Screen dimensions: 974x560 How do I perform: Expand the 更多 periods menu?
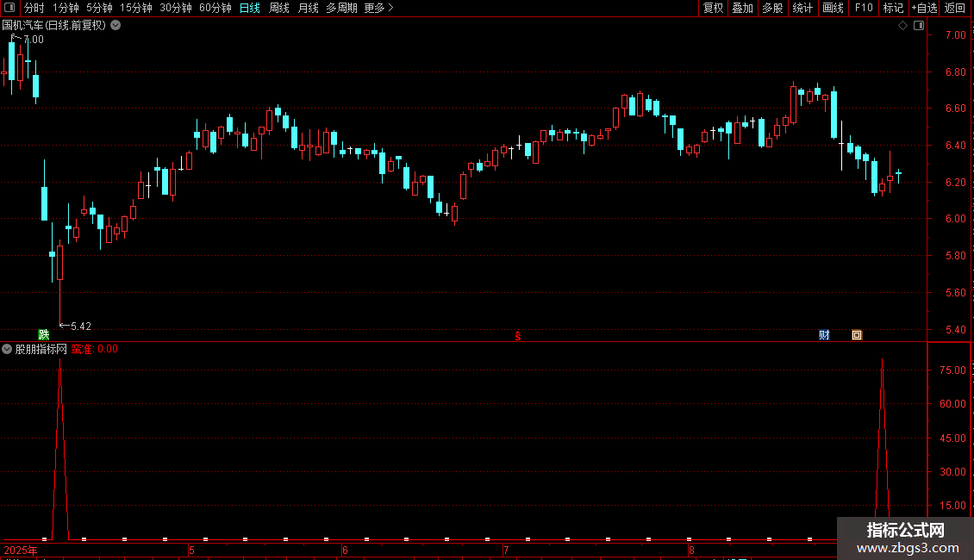(x=378, y=8)
